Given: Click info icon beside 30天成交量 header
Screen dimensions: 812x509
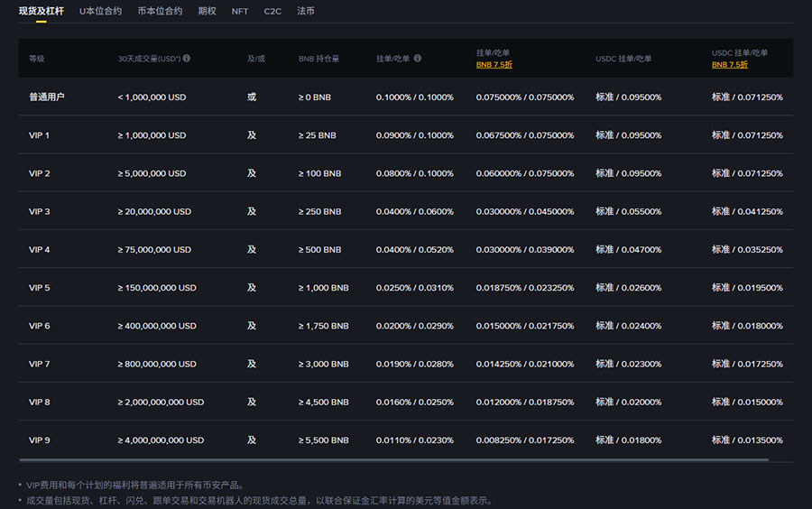Looking at the screenshot, I should (187, 59).
